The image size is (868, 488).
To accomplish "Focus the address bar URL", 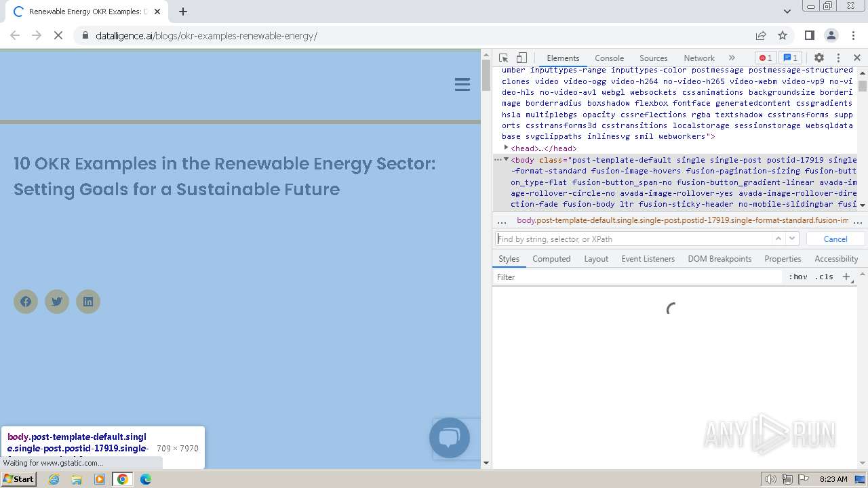I will [x=206, y=35].
